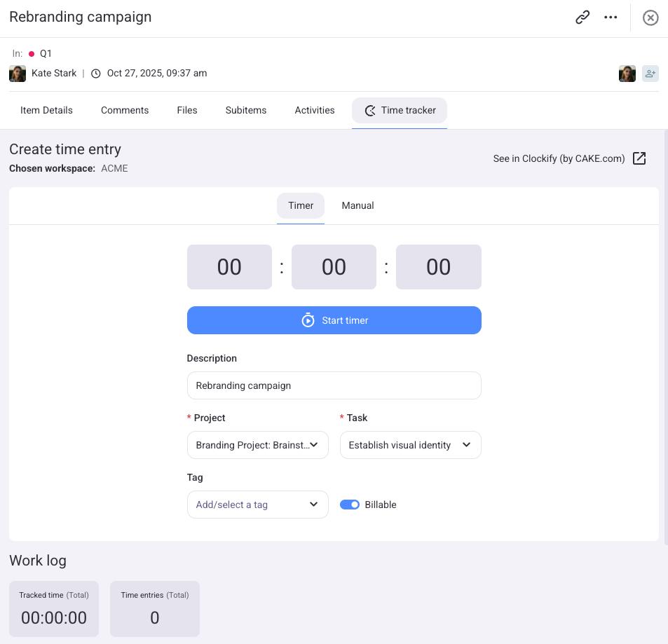Image resolution: width=668 pixels, height=644 pixels.
Task: Open the three-dot more options menu
Action: [611, 18]
